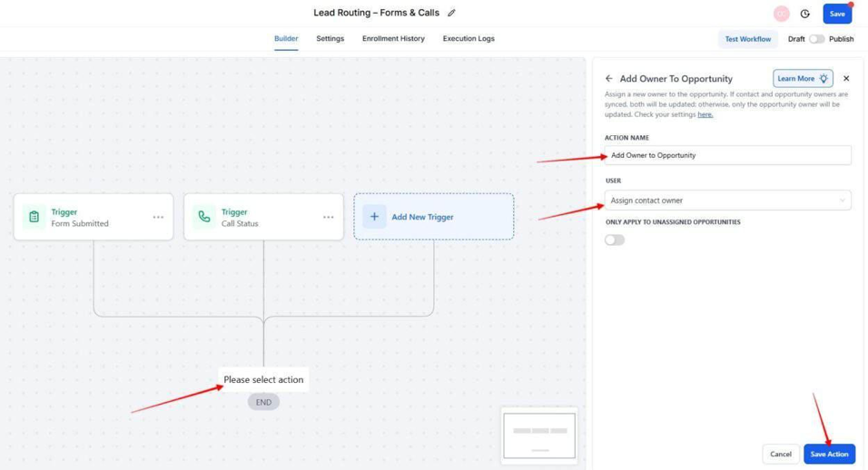Viewport: 868px width, 470px height.
Task: Go back using the panel's left arrow
Action: (x=609, y=79)
